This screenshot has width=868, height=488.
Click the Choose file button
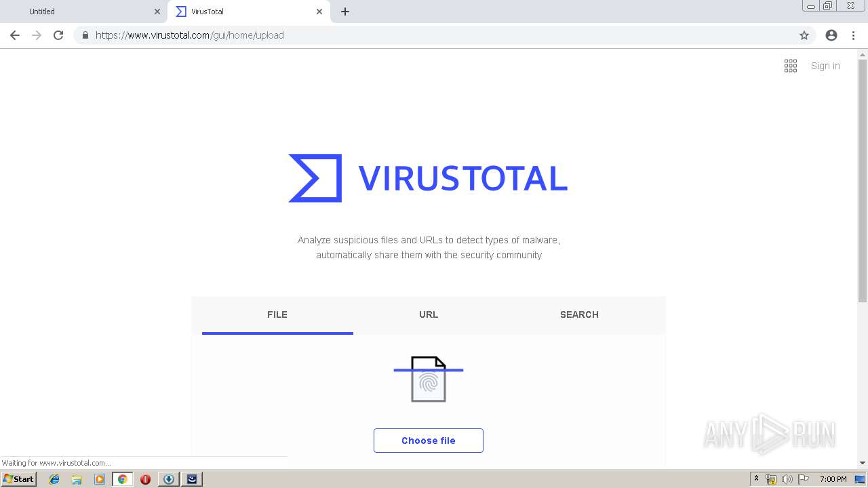(429, 441)
